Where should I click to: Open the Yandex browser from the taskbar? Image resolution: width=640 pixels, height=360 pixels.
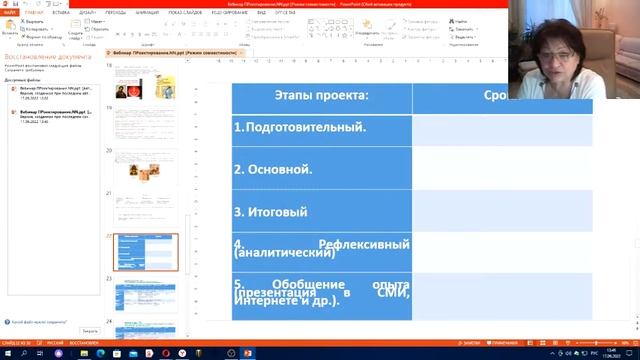182,353
